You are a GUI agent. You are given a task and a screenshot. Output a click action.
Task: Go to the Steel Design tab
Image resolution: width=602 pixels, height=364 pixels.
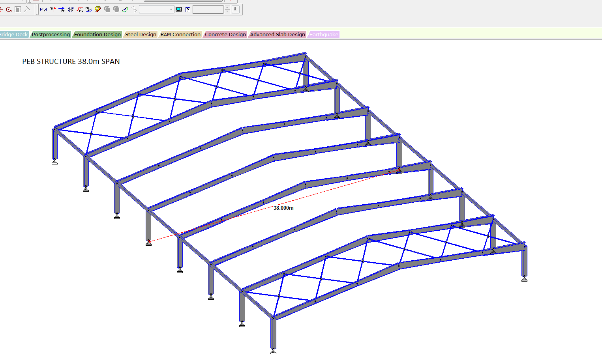[141, 35]
